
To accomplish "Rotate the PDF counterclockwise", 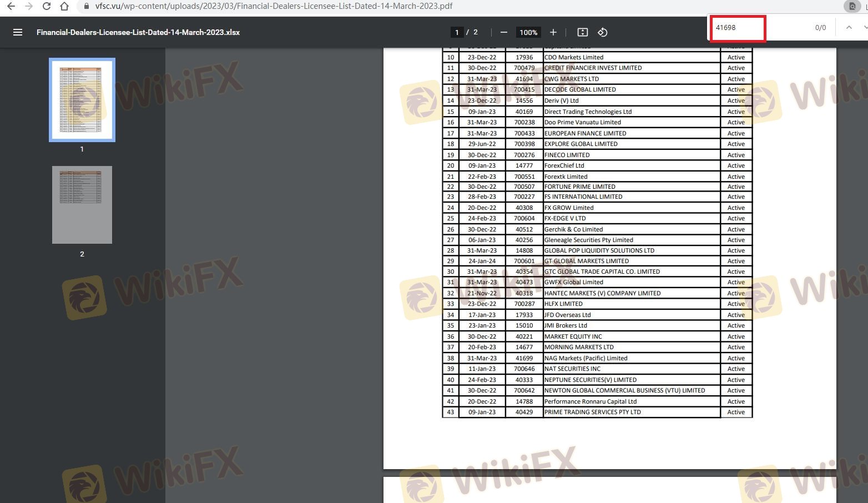I will point(602,32).
